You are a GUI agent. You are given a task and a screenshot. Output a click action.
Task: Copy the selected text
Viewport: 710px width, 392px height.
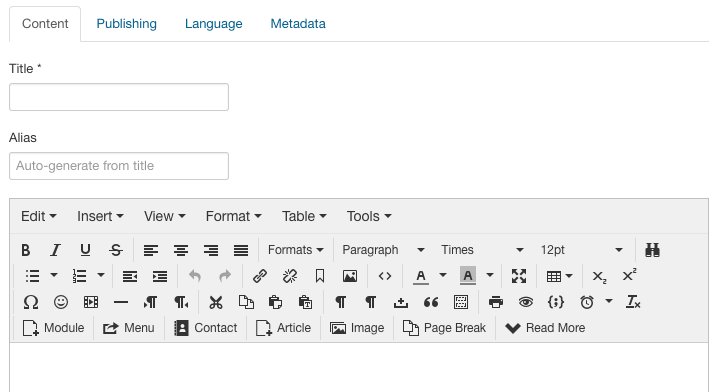(246, 302)
